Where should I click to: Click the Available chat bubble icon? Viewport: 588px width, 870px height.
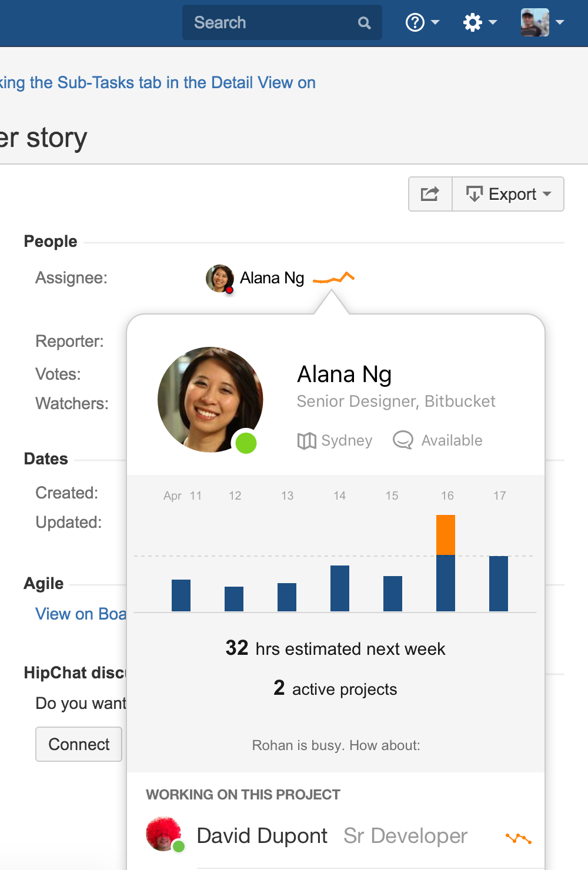click(403, 440)
